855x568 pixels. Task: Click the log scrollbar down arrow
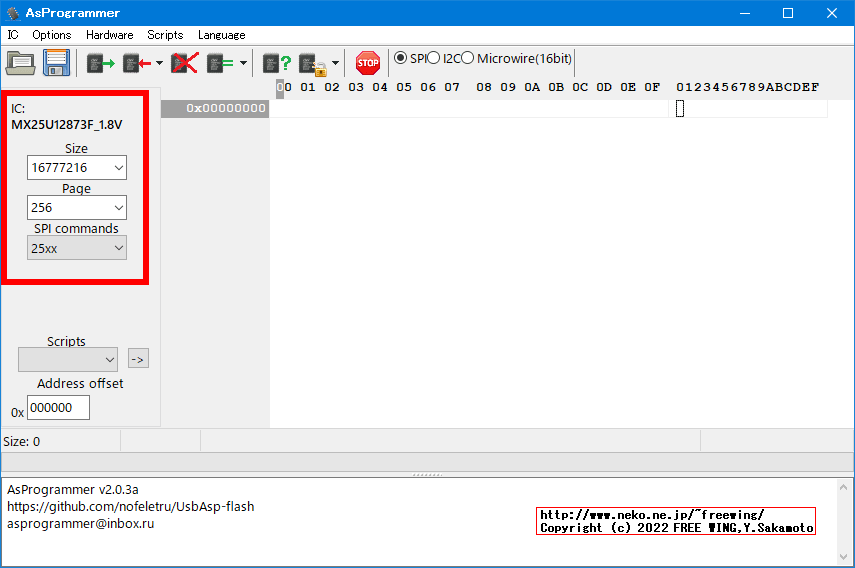coord(843,557)
